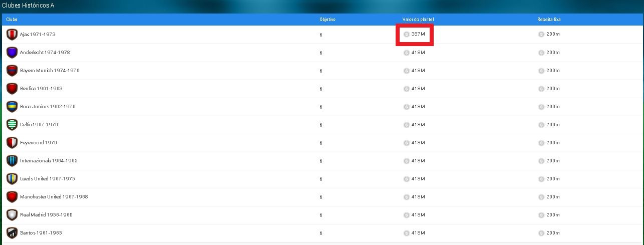644x245 pixels.
Task: Click the Leeds United 1967-1975 club crest
Action: coord(12,179)
